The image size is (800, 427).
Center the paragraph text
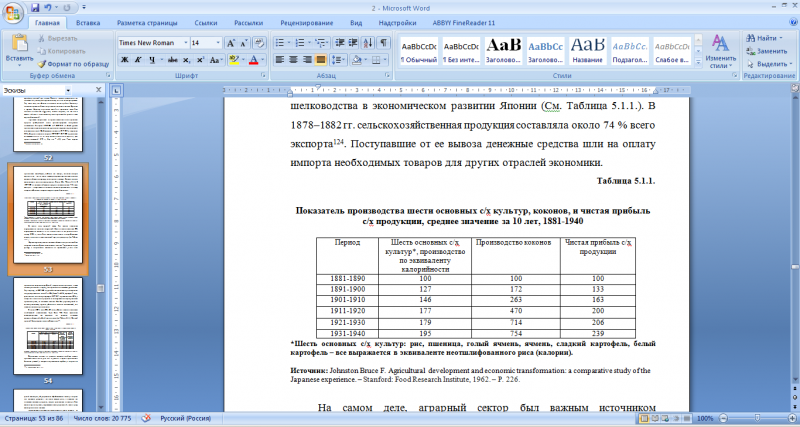293,60
